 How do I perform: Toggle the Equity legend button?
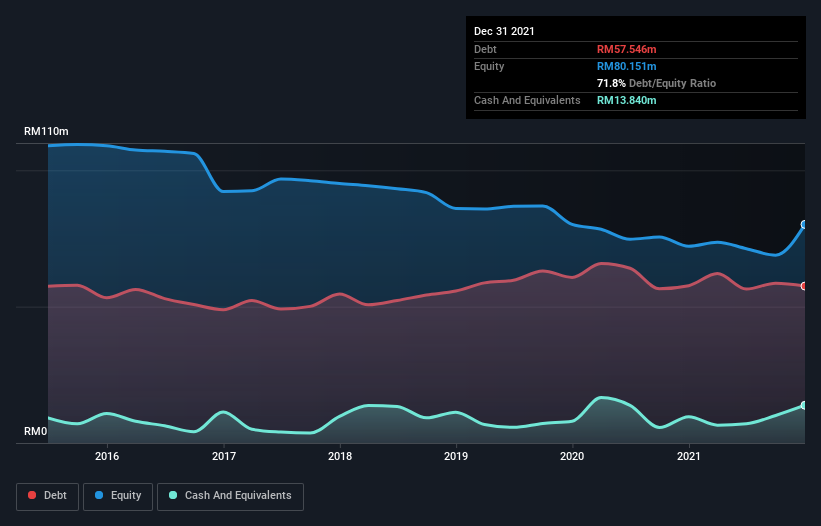(118, 496)
